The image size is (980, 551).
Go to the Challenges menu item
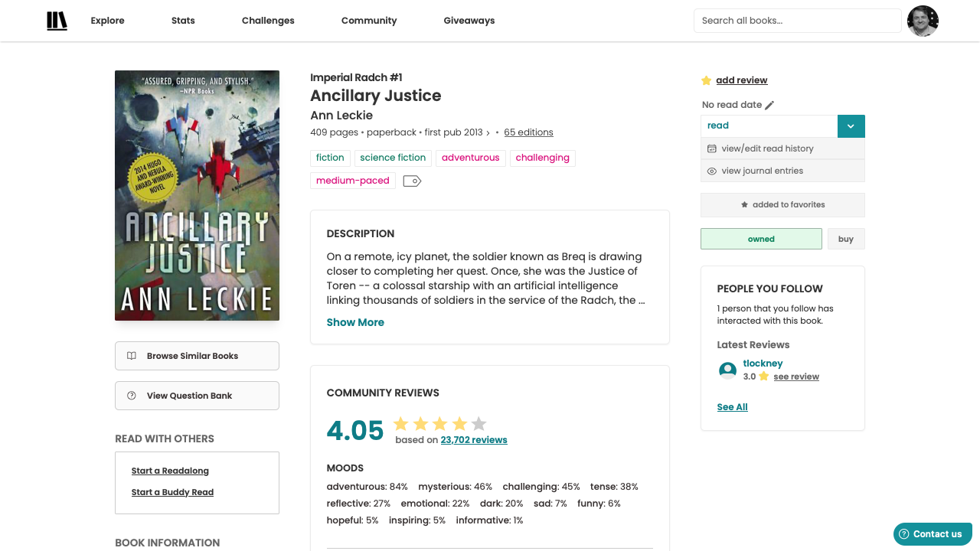(x=268, y=21)
